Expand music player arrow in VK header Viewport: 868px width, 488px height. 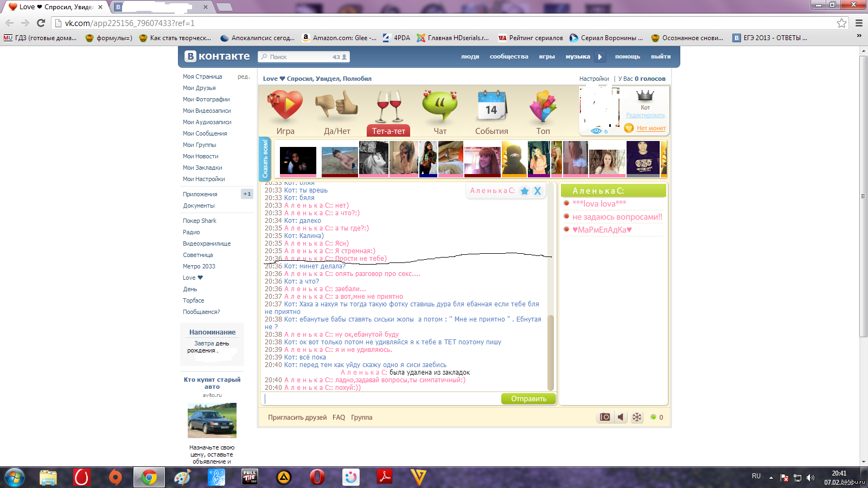point(600,56)
